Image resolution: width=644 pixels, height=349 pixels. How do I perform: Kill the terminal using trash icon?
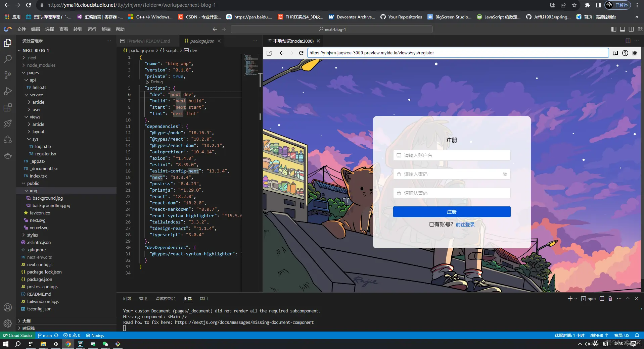pos(610,298)
